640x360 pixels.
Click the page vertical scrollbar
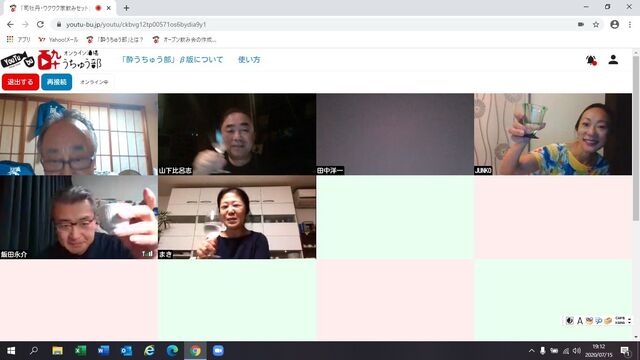(x=636, y=139)
